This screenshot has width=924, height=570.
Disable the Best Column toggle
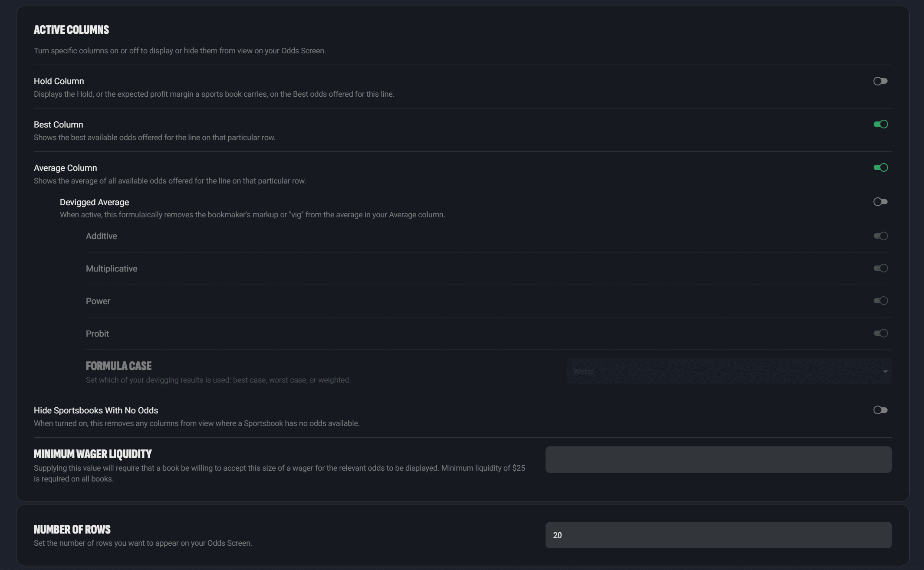[881, 124]
